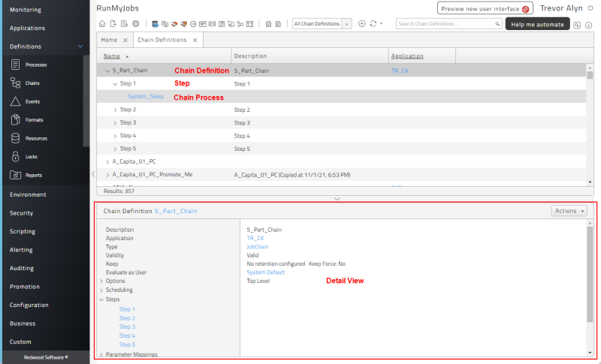601x364 pixels.
Task: Collapse the Definitions sidebar section chevron
Action: 80,47
